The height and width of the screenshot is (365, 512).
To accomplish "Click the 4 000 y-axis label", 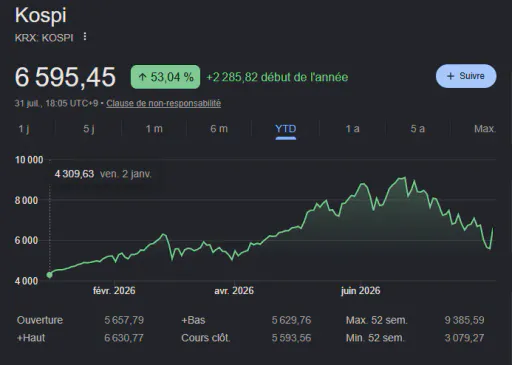I will pyautogui.click(x=26, y=281).
